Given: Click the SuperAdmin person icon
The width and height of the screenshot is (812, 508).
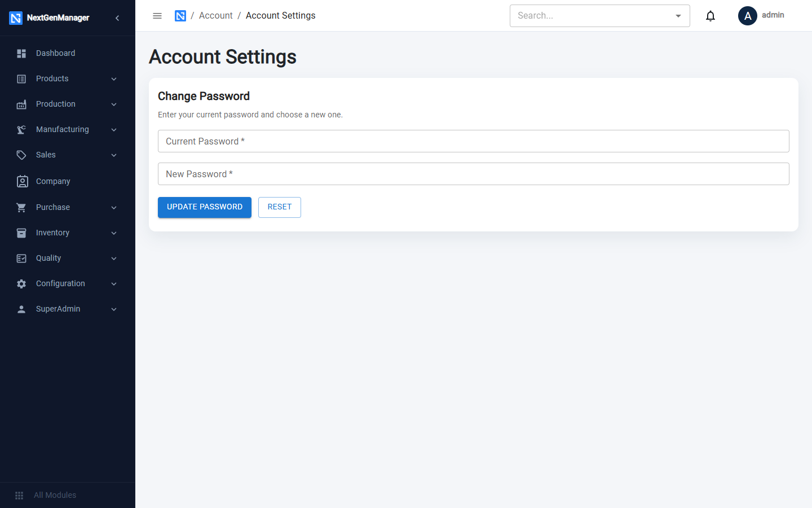Looking at the screenshot, I should tap(21, 309).
